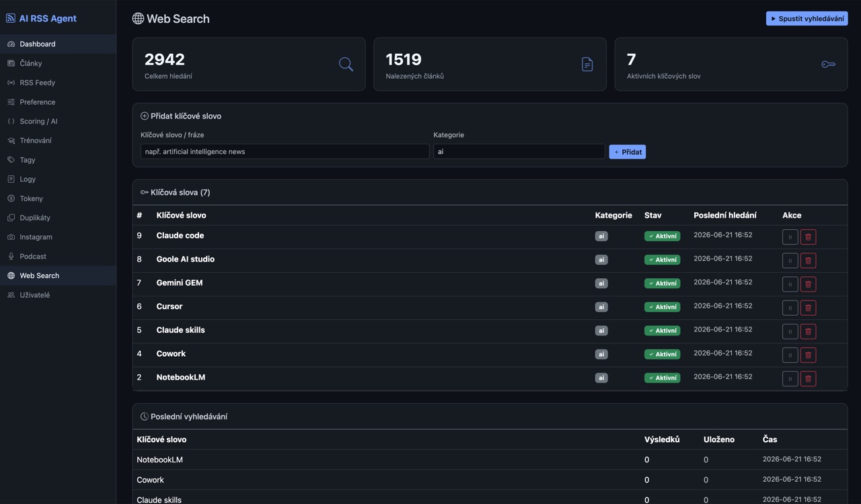Pause the NotebookLM keyword in Klíčová slova

pyautogui.click(x=790, y=378)
